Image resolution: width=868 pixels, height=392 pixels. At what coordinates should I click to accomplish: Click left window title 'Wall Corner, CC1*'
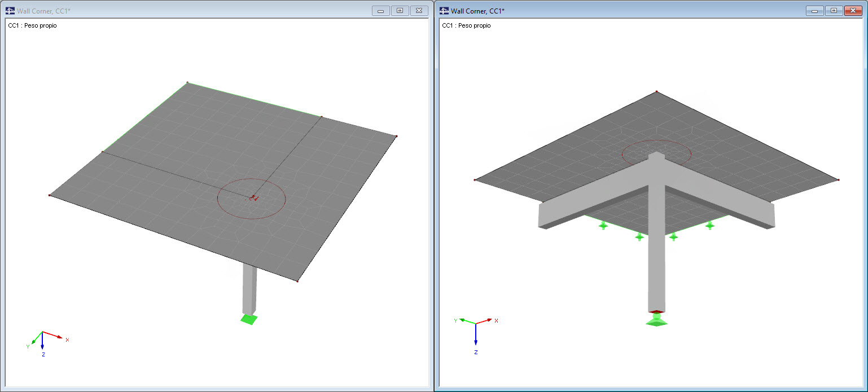click(44, 11)
